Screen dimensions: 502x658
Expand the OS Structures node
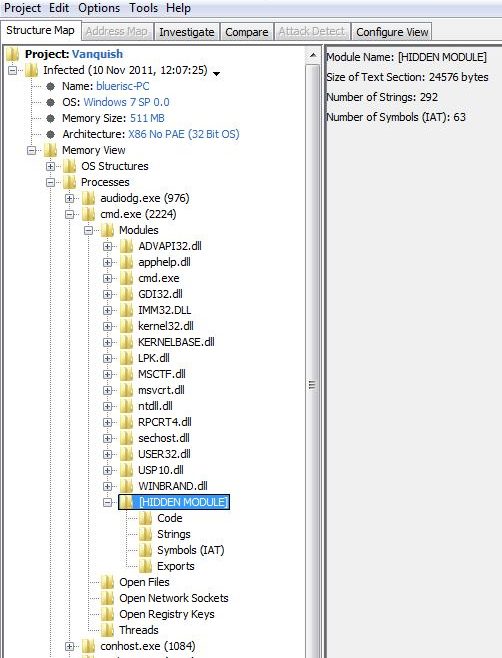50,166
